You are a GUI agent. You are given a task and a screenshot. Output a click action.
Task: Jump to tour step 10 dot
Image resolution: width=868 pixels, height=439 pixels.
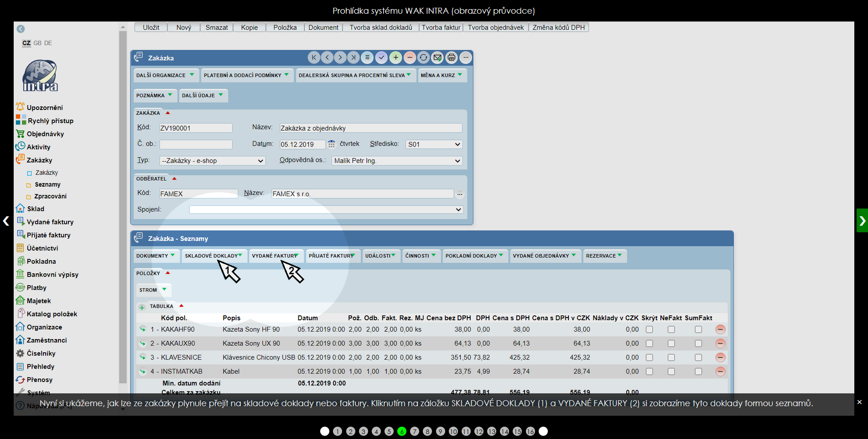(x=453, y=431)
